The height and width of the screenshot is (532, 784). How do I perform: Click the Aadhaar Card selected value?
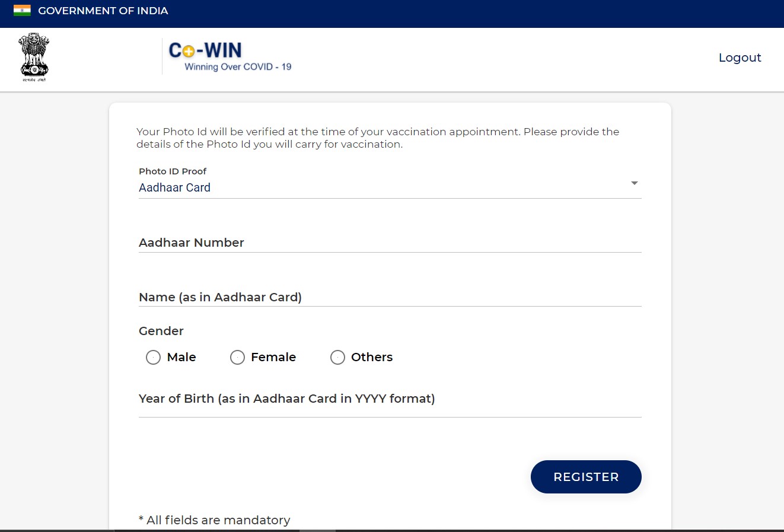pyautogui.click(x=174, y=187)
